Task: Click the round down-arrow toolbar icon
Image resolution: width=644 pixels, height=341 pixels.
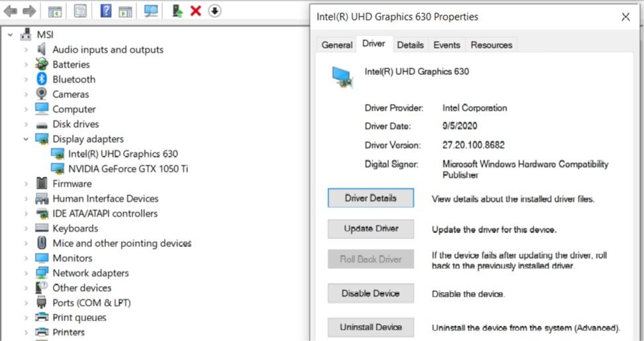Action: (x=214, y=11)
